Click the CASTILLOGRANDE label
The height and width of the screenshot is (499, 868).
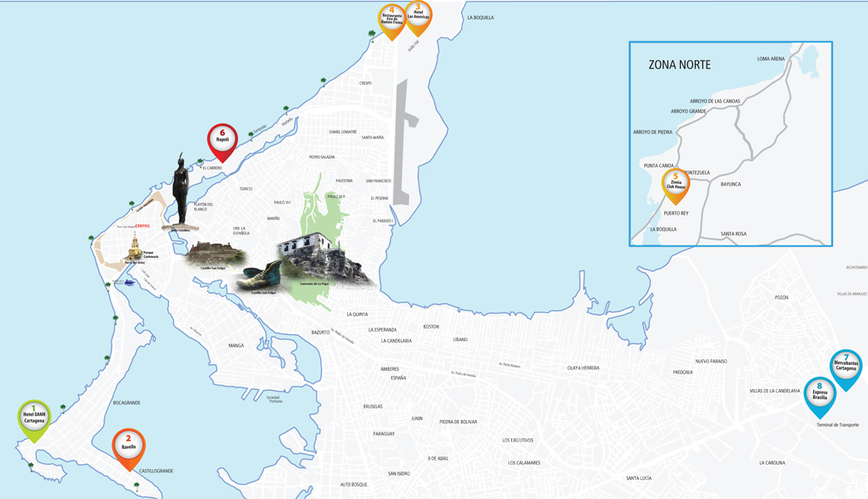coord(156,471)
